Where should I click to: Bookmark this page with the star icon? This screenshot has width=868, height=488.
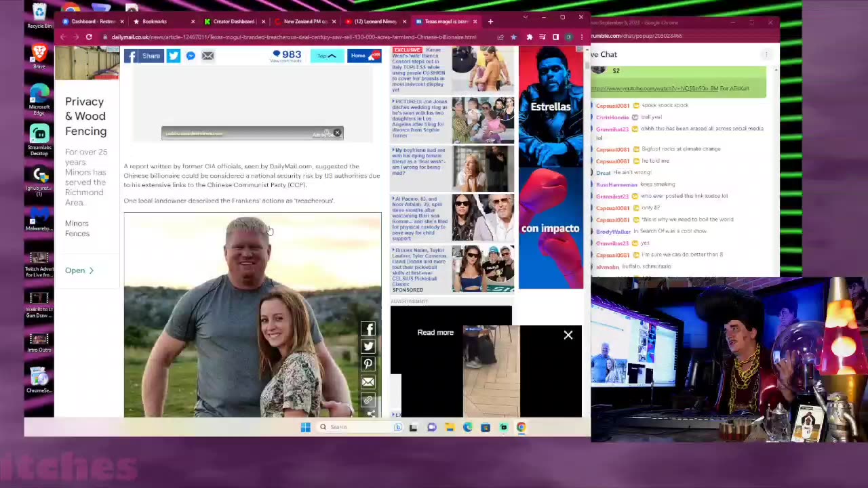[x=513, y=37]
